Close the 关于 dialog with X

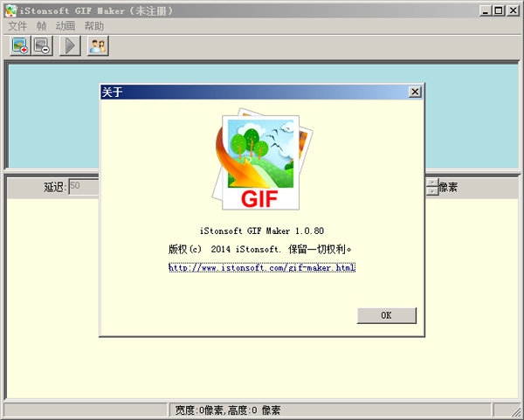coord(415,92)
